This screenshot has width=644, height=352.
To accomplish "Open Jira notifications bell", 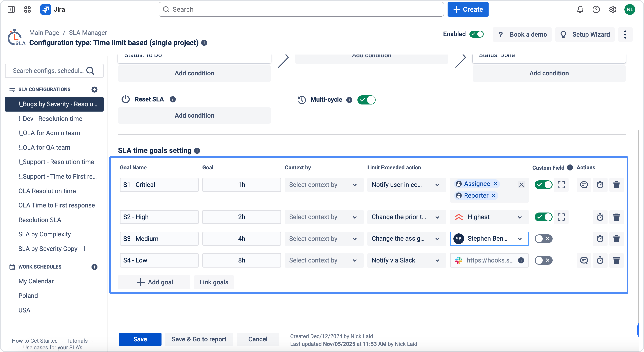I will pos(580,9).
